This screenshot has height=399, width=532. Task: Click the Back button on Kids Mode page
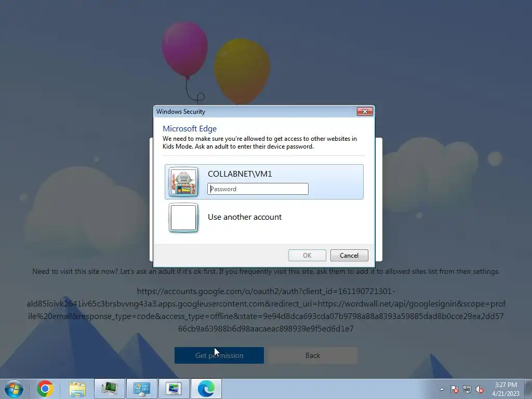coord(312,355)
